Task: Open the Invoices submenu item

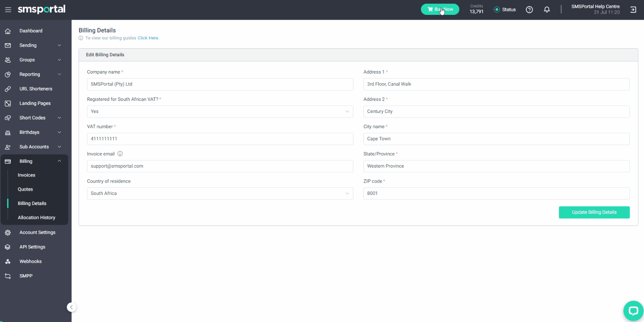Action: 27,175
